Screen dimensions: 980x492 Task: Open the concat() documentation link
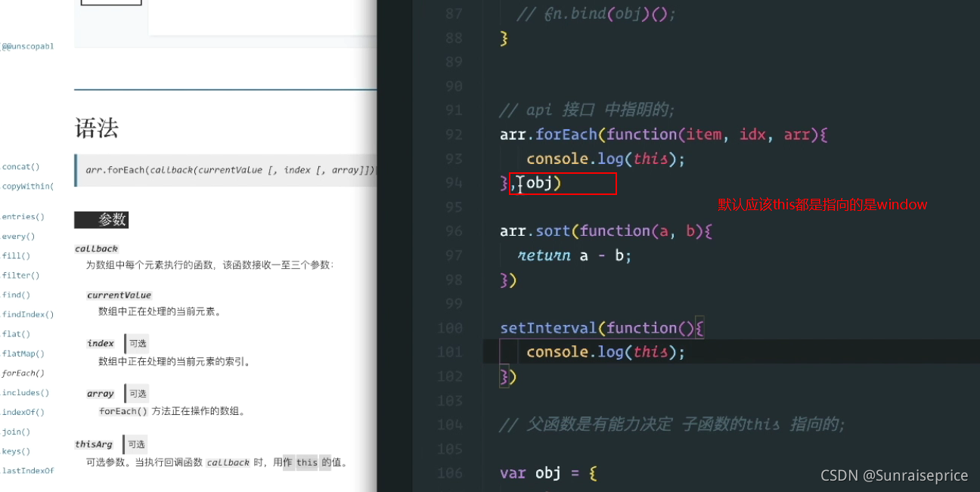point(20,166)
